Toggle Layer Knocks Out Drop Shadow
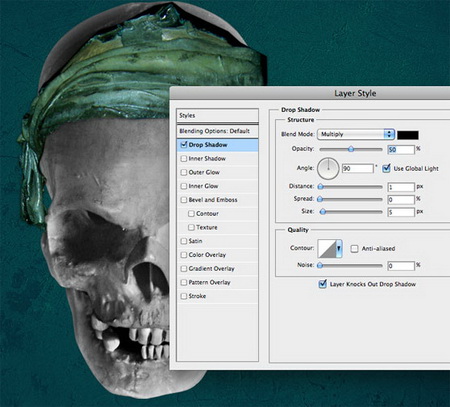The height and width of the screenshot is (407, 450). pyautogui.click(x=322, y=284)
